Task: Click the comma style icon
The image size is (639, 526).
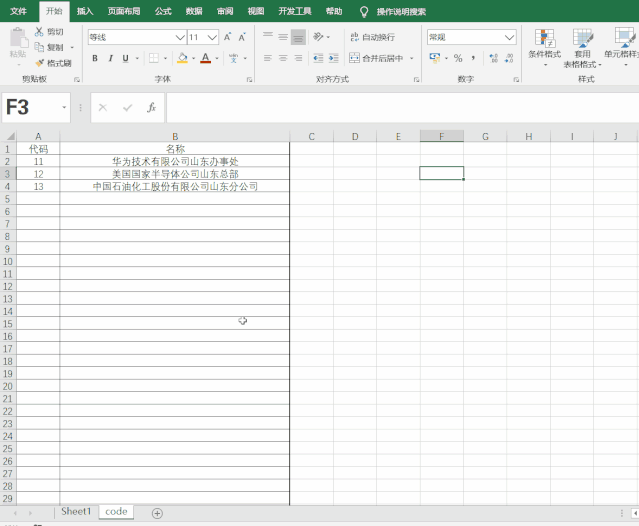Action: pos(473,58)
